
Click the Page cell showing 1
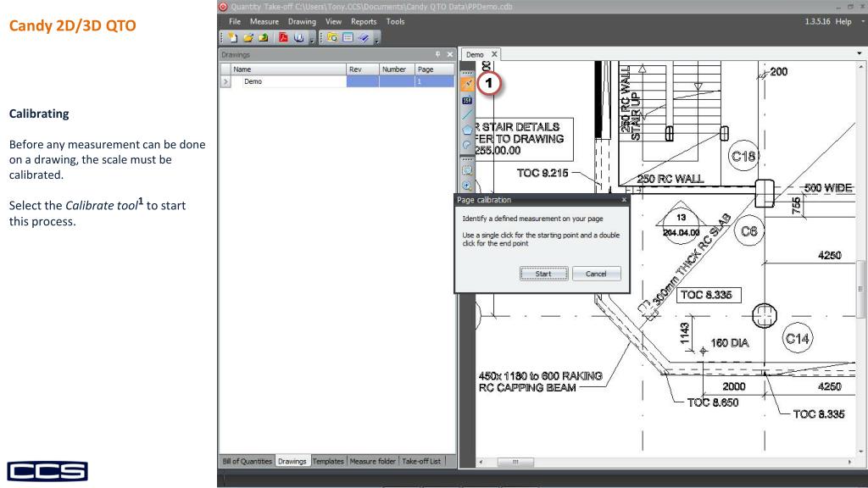(435, 81)
